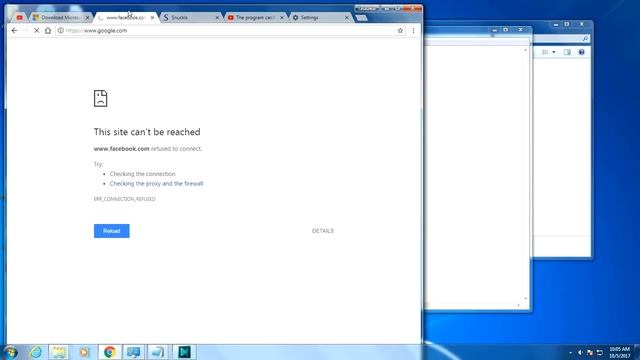
Task: Open 'Checking the proxy and the firewall' link
Action: (x=156, y=184)
